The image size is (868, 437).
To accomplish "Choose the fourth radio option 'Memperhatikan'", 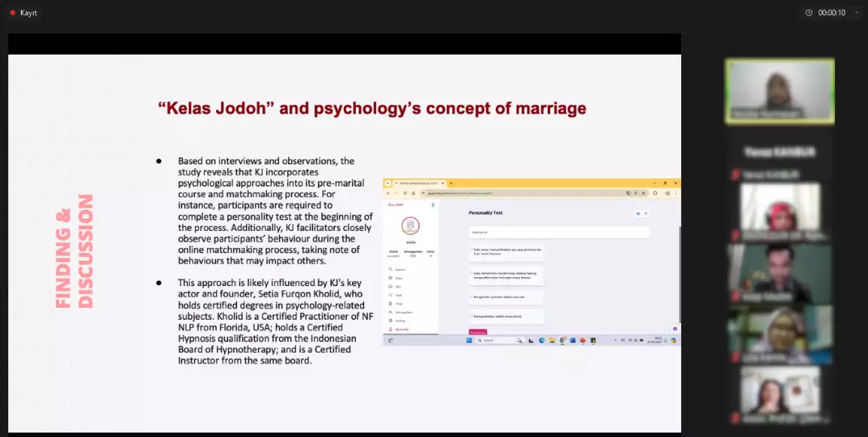I will [472, 317].
